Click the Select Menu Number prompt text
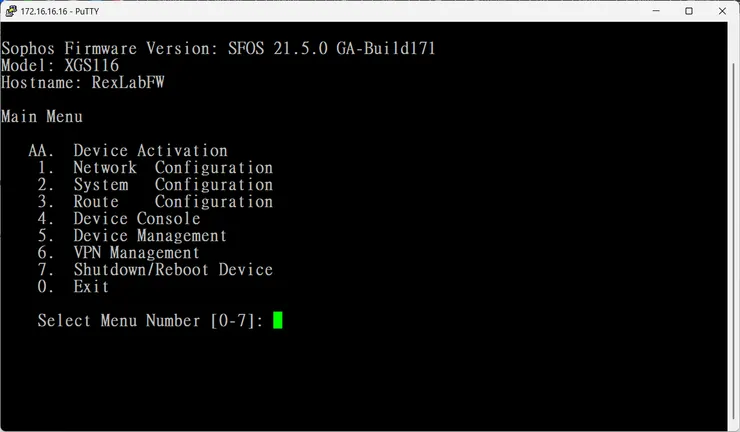Screen dimensions: 740x432 tap(150, 321)
